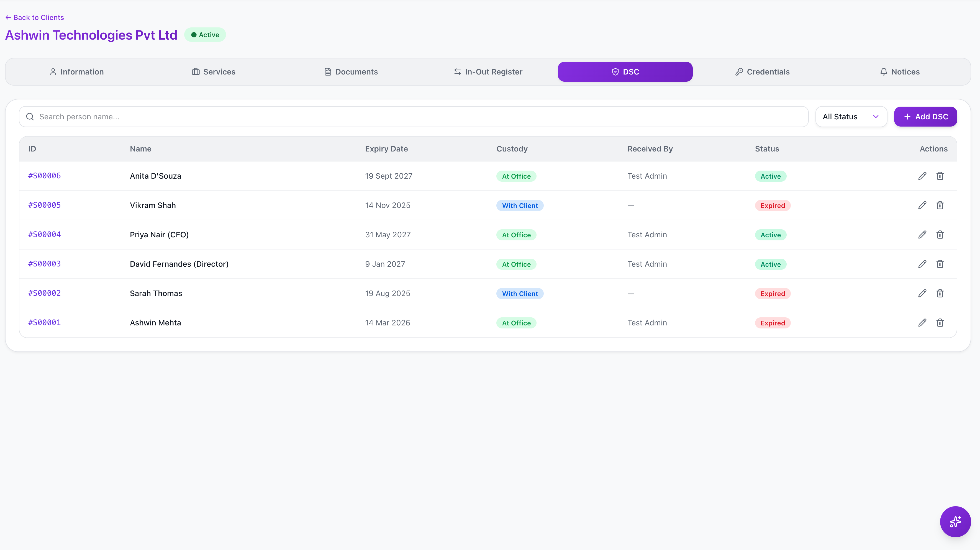Click With Client badge for Sarah Thomas
The width and height of the screenshot is (980, 550).
(520, 294)
